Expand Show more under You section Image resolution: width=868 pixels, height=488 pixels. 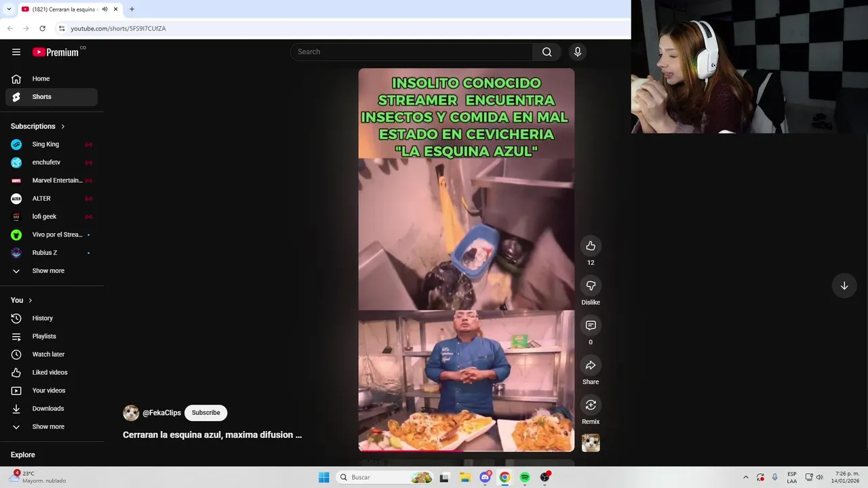(52, 427)
